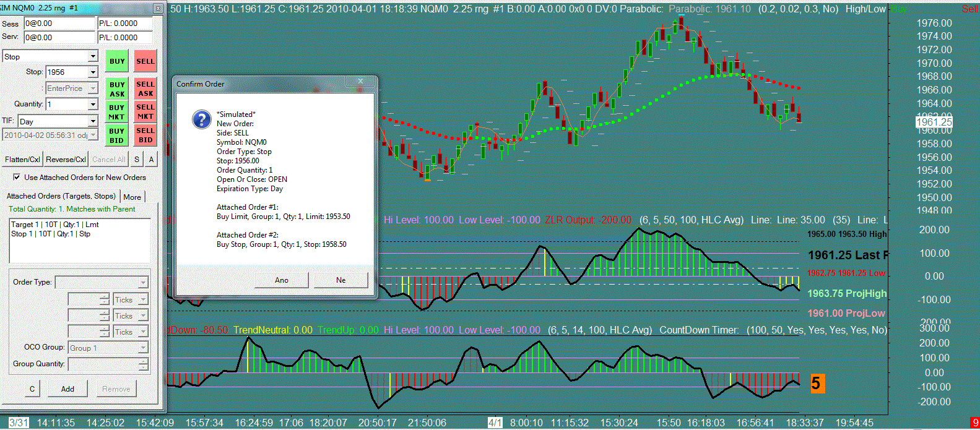Expand the Stop price 1956 dropdown
The image size is (980, 430).
click(x=93, y=72)
